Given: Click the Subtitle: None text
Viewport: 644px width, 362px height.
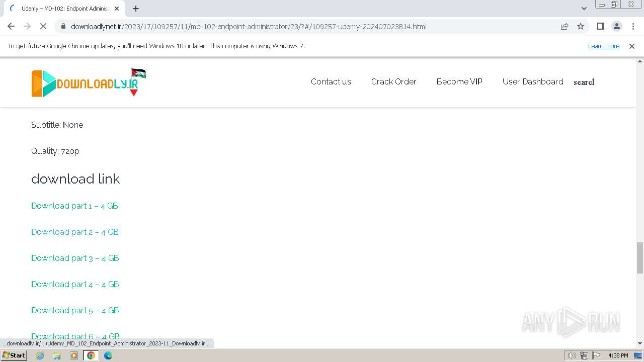Looking at the screenshot, I should (x=57, y=125).
